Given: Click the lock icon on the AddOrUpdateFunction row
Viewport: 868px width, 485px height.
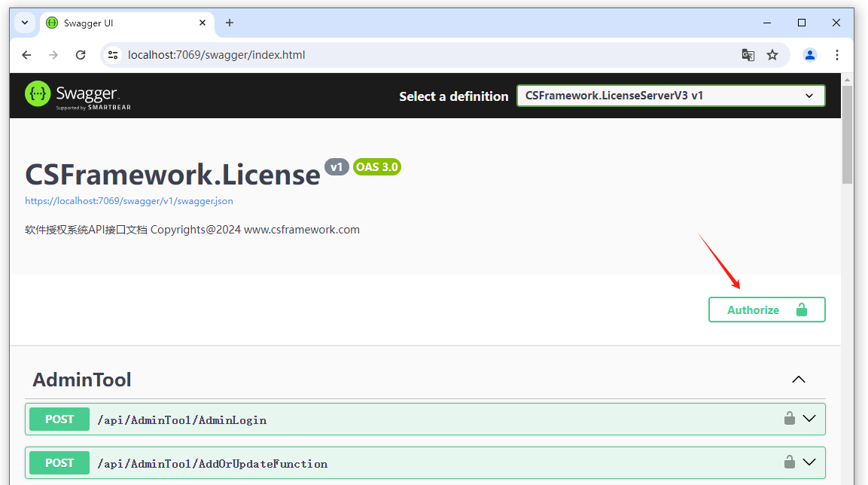Looking at the screenshot, I should pyautogui.click(x=790, y=461).
